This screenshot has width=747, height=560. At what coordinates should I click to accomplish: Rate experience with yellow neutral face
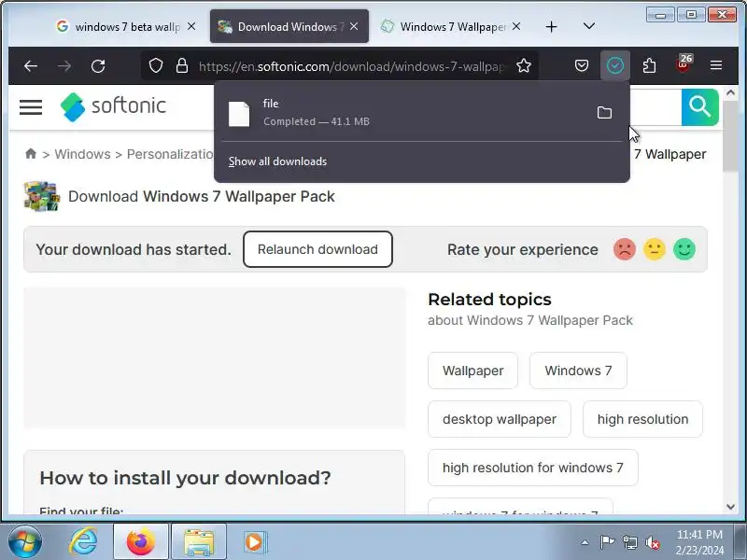pos(655,249)
